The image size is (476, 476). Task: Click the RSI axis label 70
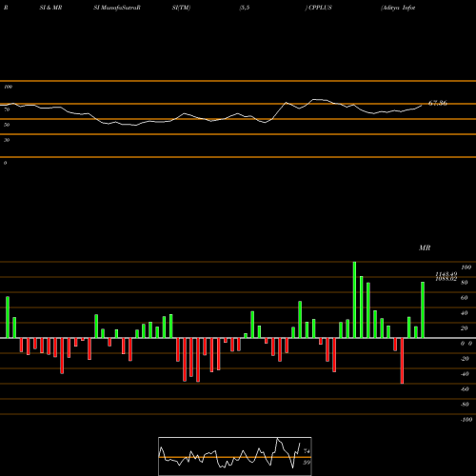(7, 109)
